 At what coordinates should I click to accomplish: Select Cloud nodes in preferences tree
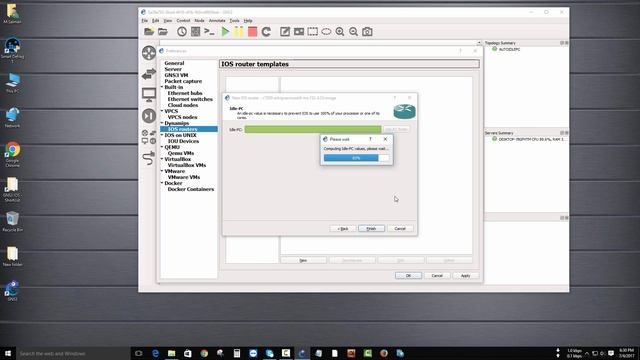[x=183, y=105]
